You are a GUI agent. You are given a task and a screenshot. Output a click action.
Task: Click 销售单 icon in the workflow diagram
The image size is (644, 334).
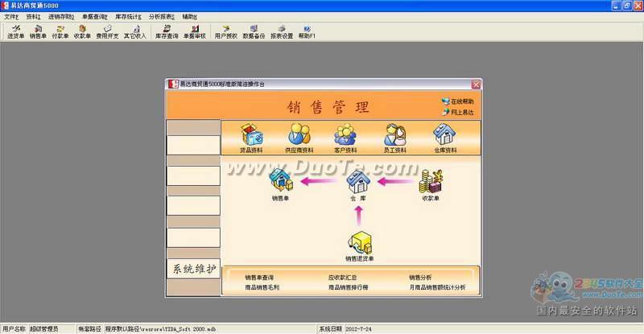(x=280, y=184)
